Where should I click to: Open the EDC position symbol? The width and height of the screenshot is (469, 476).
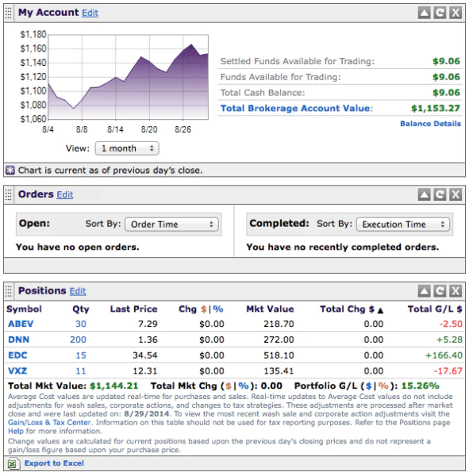(x=17, y=355)
